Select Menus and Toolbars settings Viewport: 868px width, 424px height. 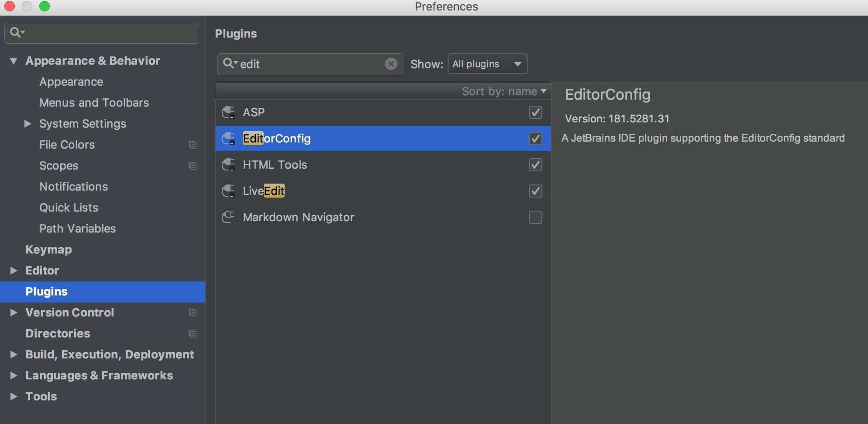pos(94,103)
